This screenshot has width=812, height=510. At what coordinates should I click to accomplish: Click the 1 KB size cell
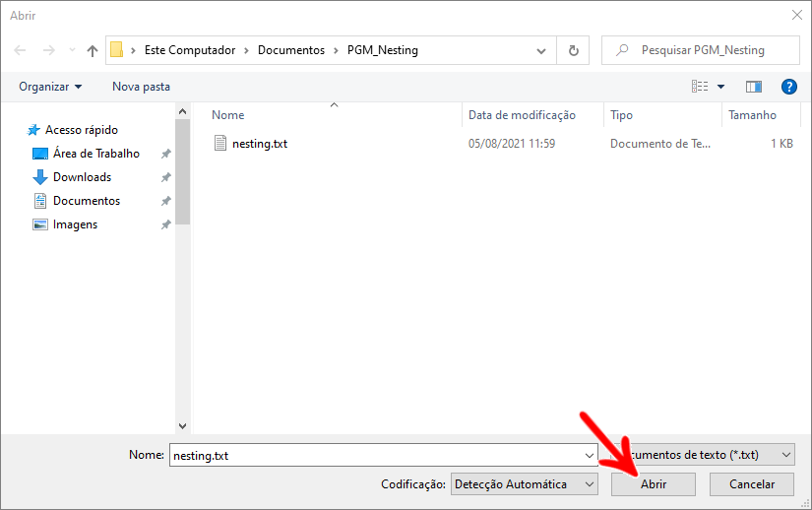pos(781,144)
